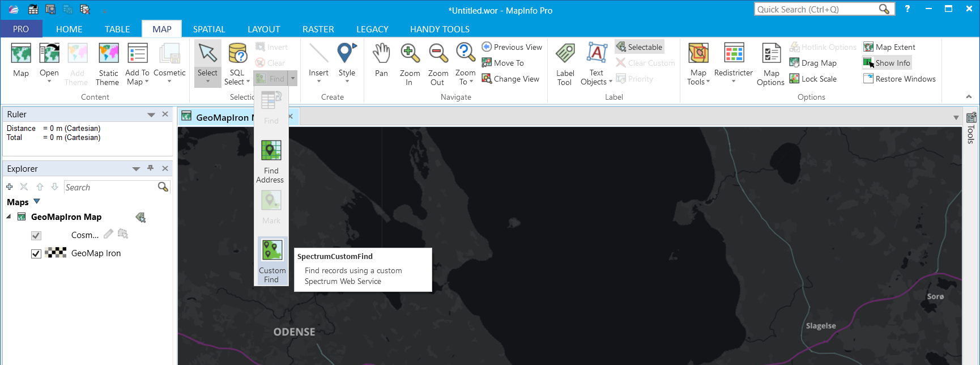Click Change View command
The width and height of the screenshot is (980, 365).
(510, 79)
